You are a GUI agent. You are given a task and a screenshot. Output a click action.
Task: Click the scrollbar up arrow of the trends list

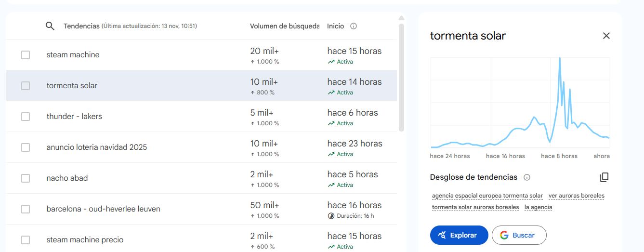pos(402,18)
